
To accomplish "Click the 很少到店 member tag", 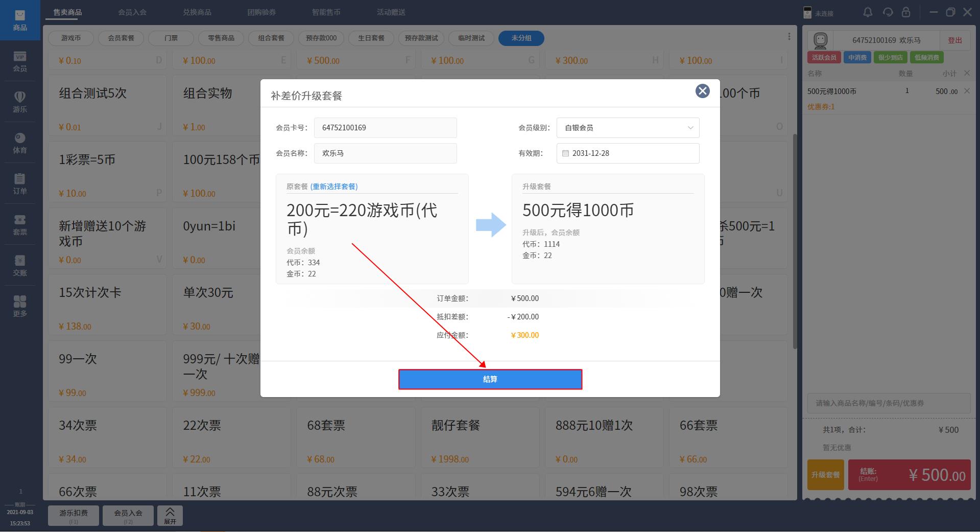I will click(891, 57).
